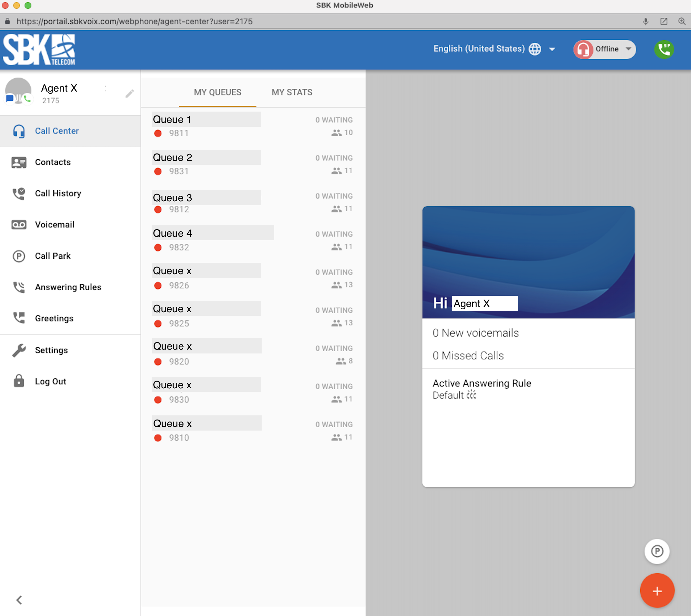Click the Queue 1 name
This screenshot has width=691, height=616.
[x=172, y=119]
